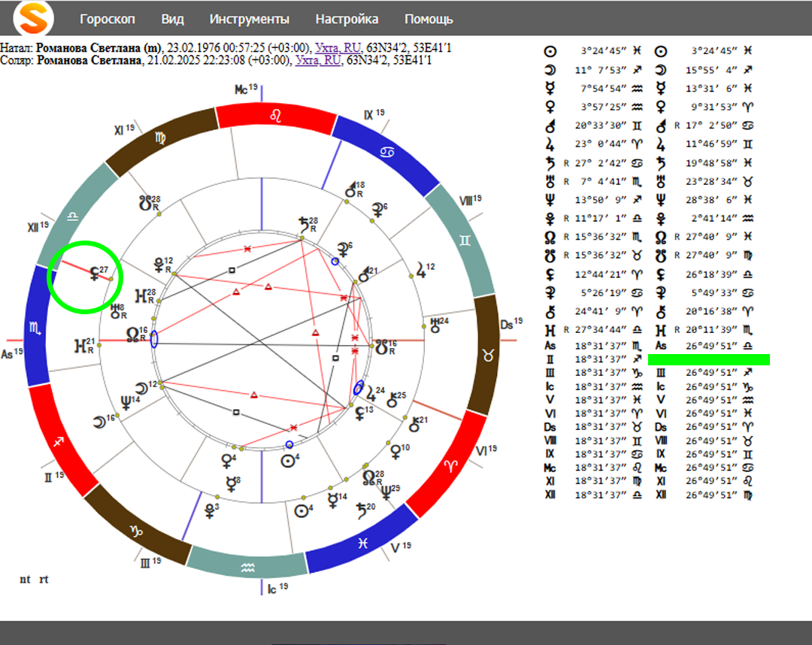Click the Moon glyph marked 16 in outer ring
The width and height of the screenshot is (812, 645).
pyautogui.click(x=99, y=422)
